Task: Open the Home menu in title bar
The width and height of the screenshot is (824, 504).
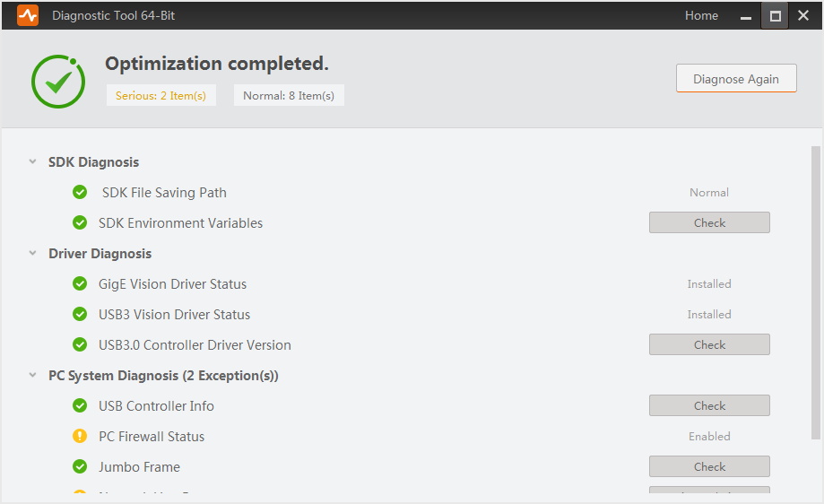Action: pos(701,15)
